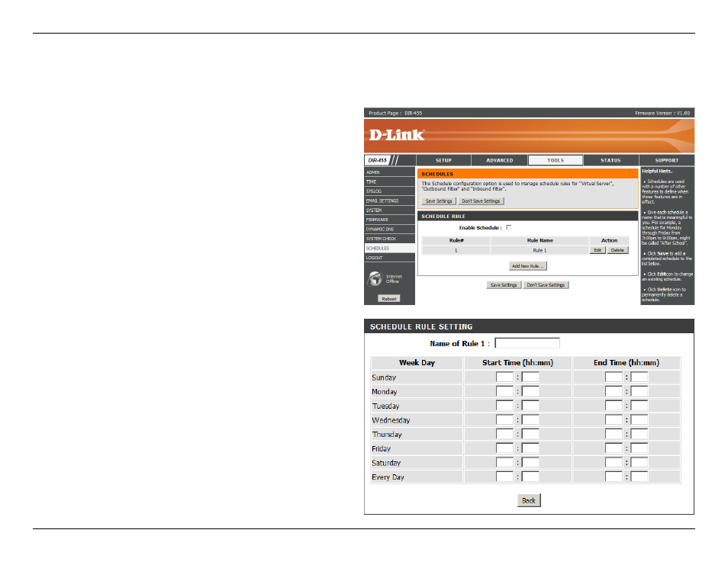Click the 'End Time (hh:mm)' column header
Image resolution: width=728 pixels, height=562 pixels.
tap(627, 363)
